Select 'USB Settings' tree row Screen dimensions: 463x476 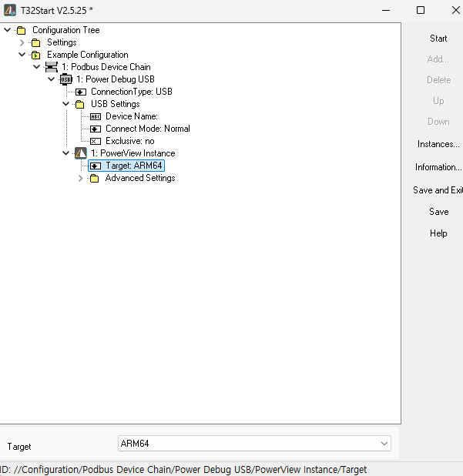115,104
